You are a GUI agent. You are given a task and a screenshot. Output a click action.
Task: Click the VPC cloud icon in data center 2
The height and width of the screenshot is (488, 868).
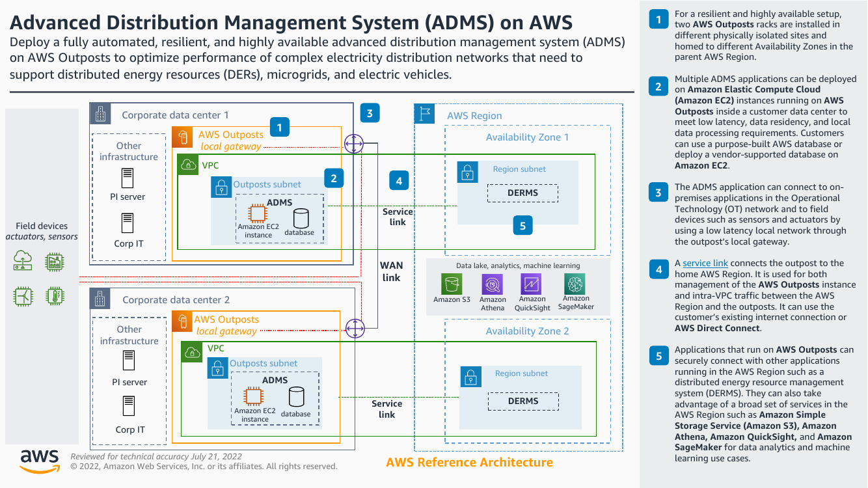pos(193,352)
